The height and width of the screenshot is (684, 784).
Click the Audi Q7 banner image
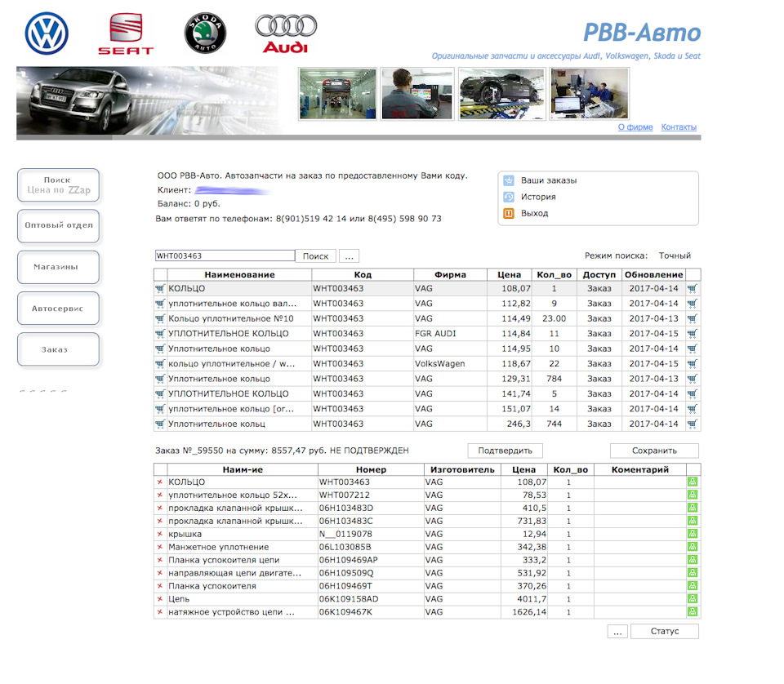[x=150, y=101]
